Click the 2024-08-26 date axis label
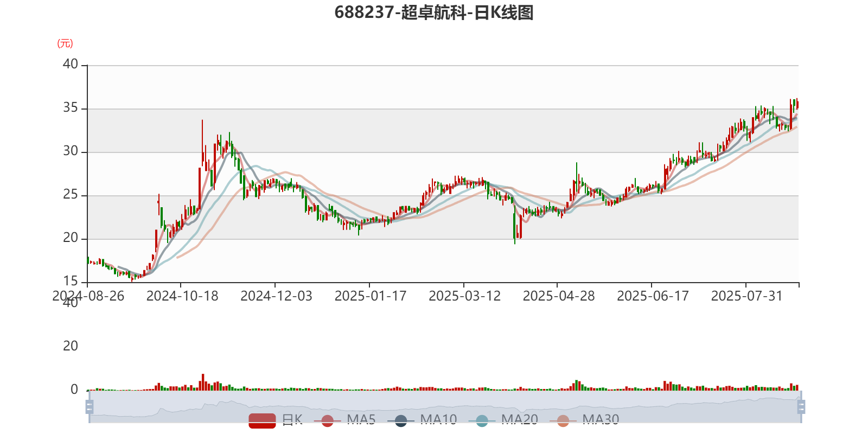Viewport: 868px width, 434px height. (x=88, y=296)
